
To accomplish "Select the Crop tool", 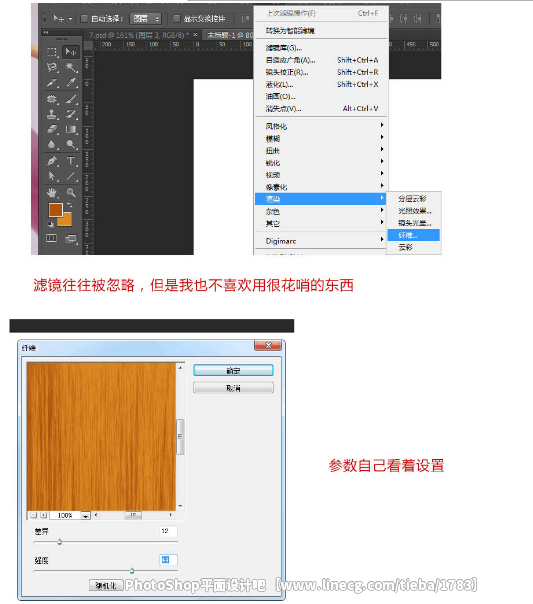I will point(52,83).
